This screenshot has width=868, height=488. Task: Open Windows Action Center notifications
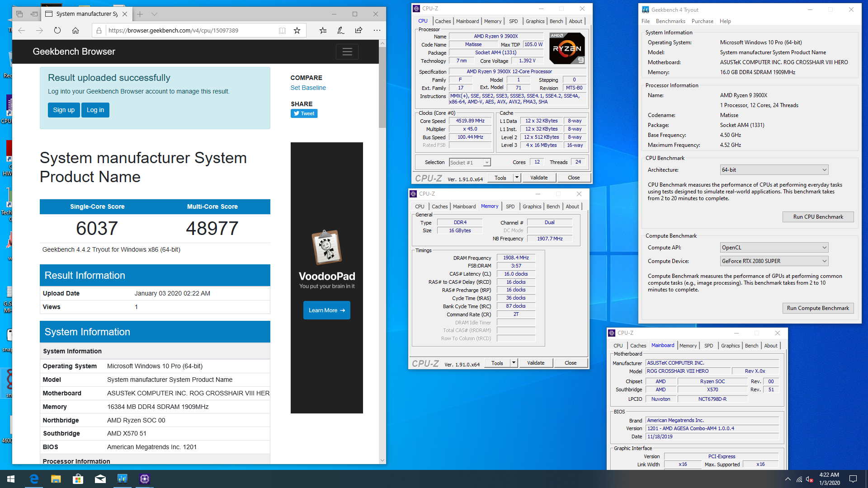[853, 479]
